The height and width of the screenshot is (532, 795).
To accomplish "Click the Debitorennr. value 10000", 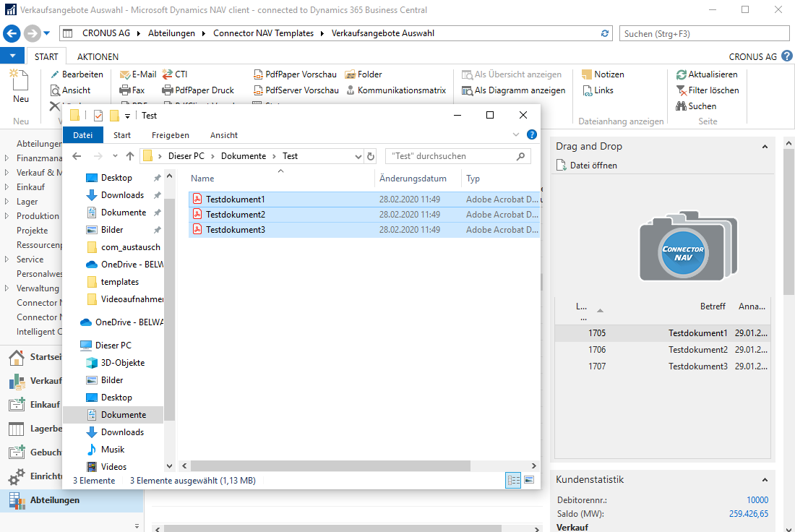I will point(757,500).
